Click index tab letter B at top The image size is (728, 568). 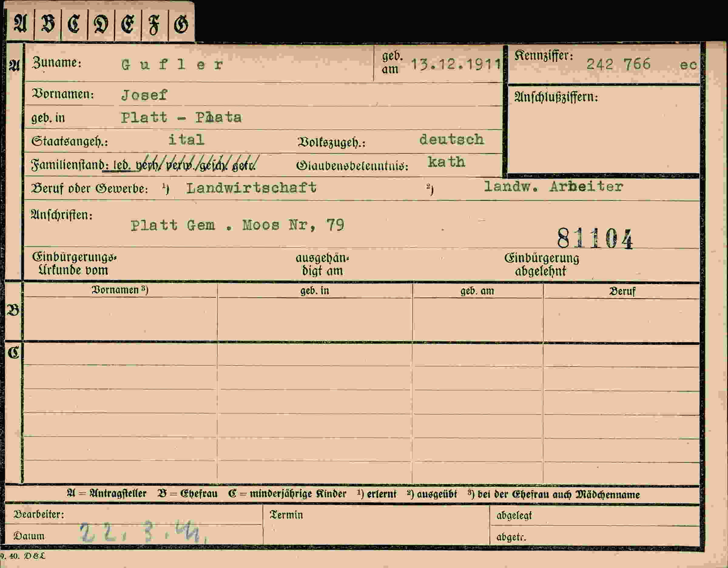[48, 24]
